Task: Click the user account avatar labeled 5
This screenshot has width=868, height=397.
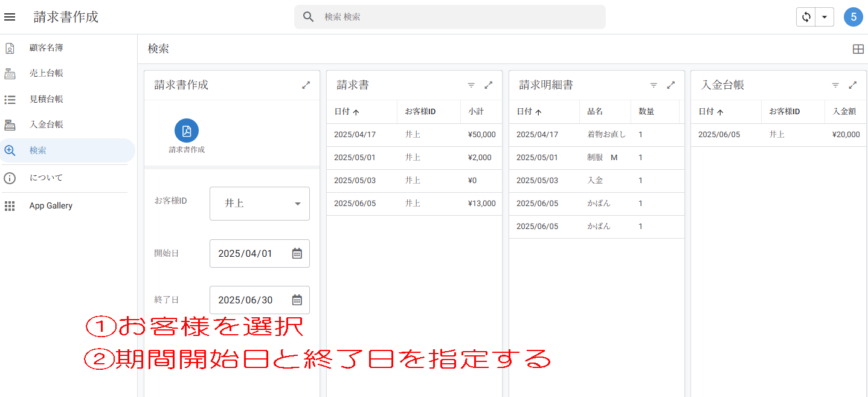Action: (x=853, y=17)
